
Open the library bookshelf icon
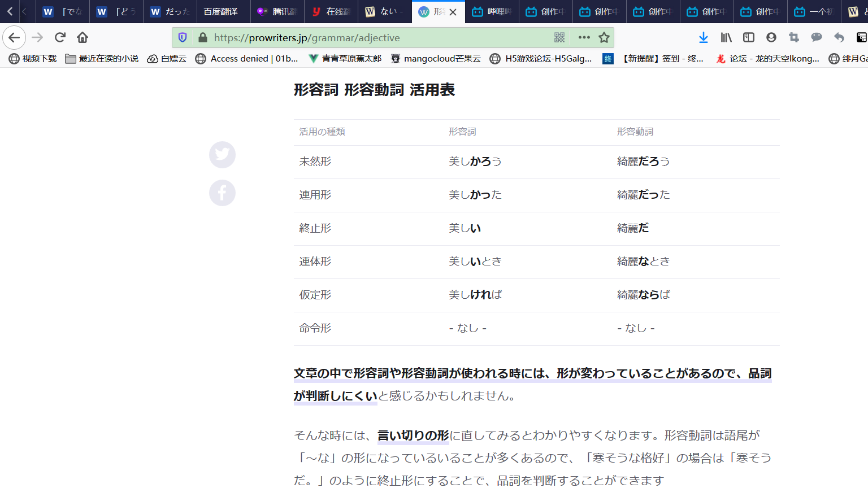point(726,38)
